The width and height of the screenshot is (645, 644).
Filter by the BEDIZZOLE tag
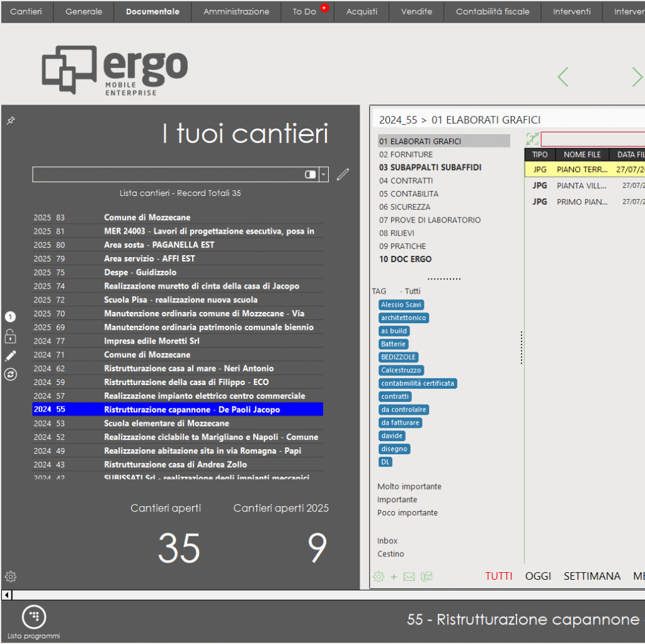398,357
